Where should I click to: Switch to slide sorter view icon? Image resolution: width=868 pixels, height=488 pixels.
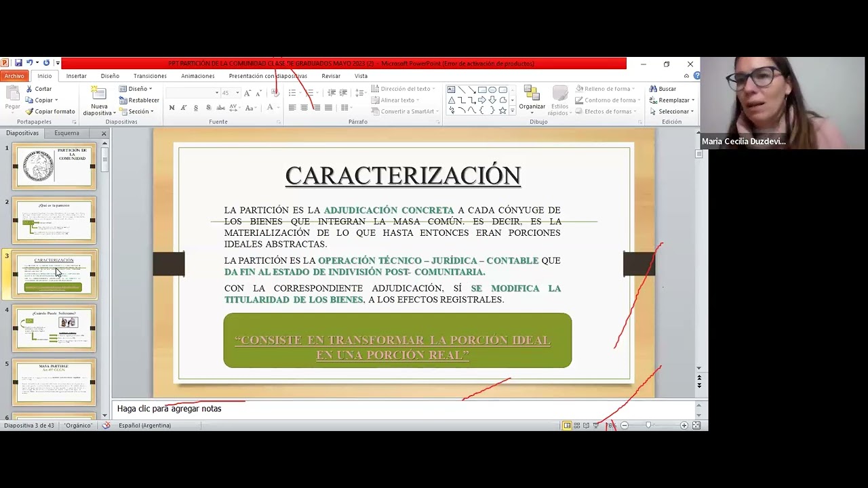[x=577, y=425]
